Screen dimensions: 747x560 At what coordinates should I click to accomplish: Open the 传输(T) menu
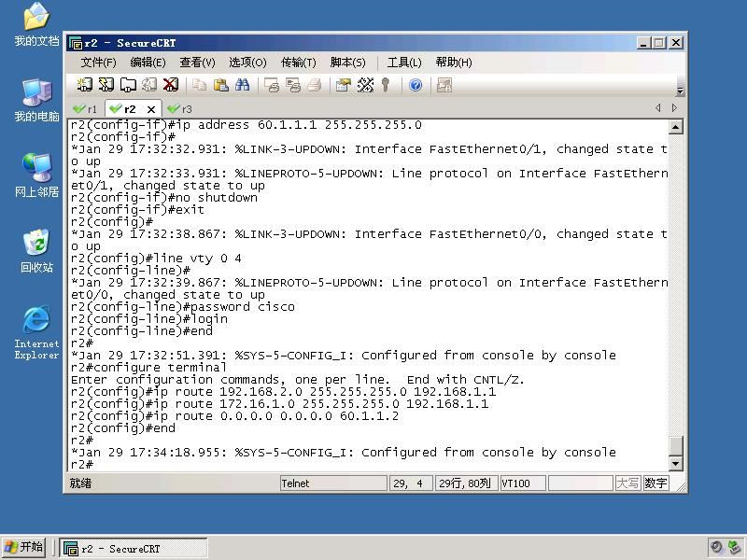coord(298,63)
